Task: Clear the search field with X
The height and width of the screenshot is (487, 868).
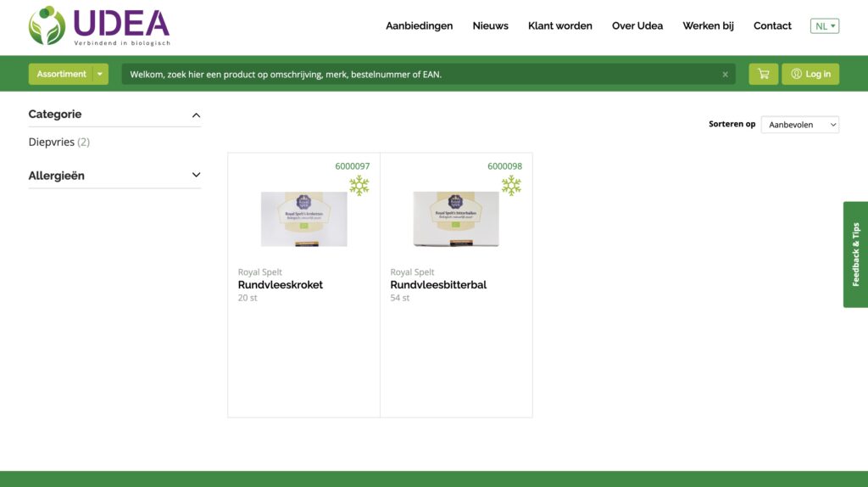Action: 725,75
